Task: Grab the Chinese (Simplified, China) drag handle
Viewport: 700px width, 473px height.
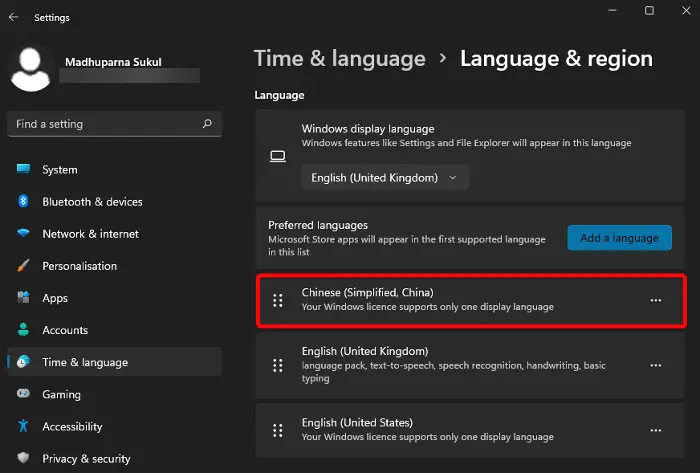Action: [278, 300]
